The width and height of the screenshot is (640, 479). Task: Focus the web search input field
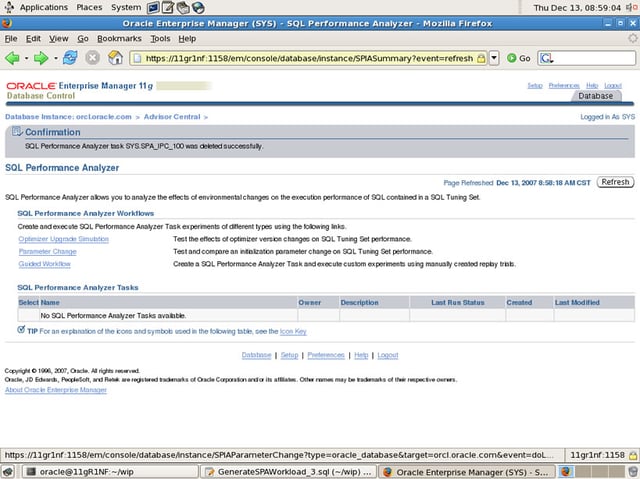point(594,58)
